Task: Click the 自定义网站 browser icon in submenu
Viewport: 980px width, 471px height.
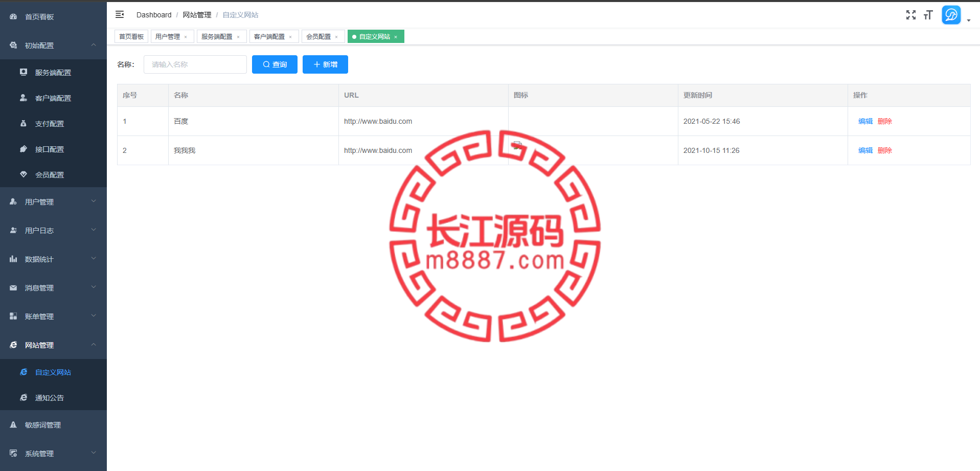Action: tap(24, 372)
